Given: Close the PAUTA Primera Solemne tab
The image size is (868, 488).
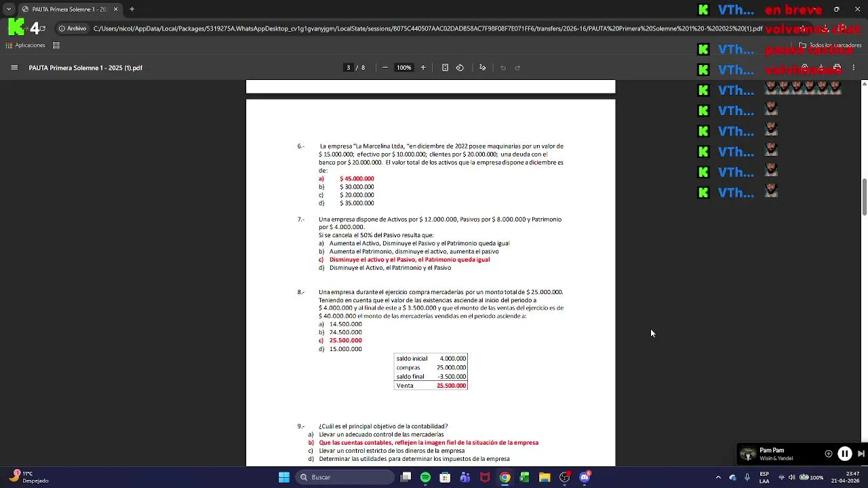Looking at the screenshot, I should [115, 9].
